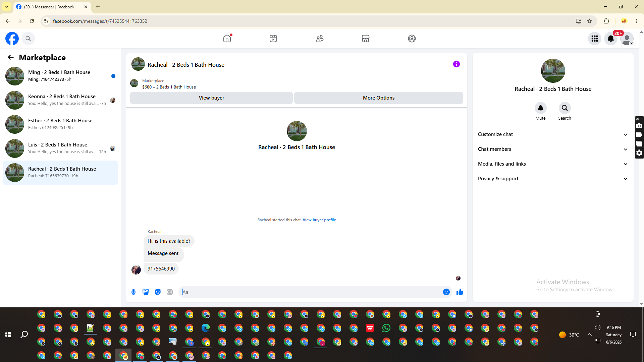Open the Facebook search icon
Viewport: 644px width, 362px height.
click(28, 39)
